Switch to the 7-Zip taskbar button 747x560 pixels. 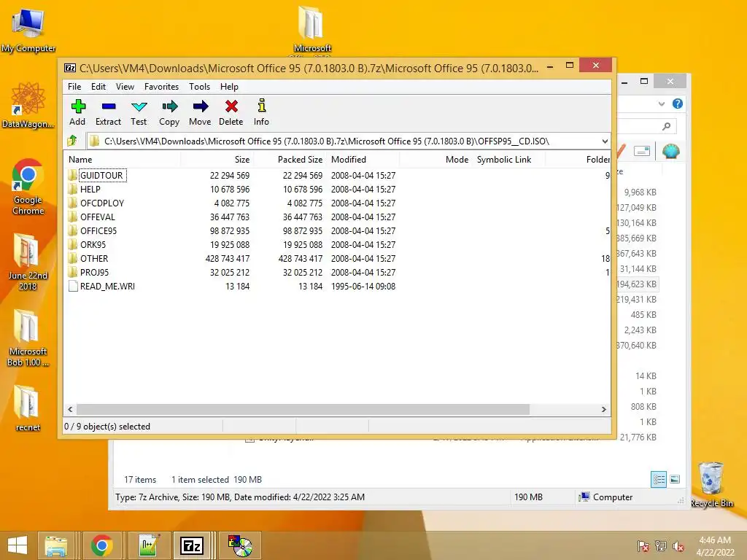click(x=192, y=545)
